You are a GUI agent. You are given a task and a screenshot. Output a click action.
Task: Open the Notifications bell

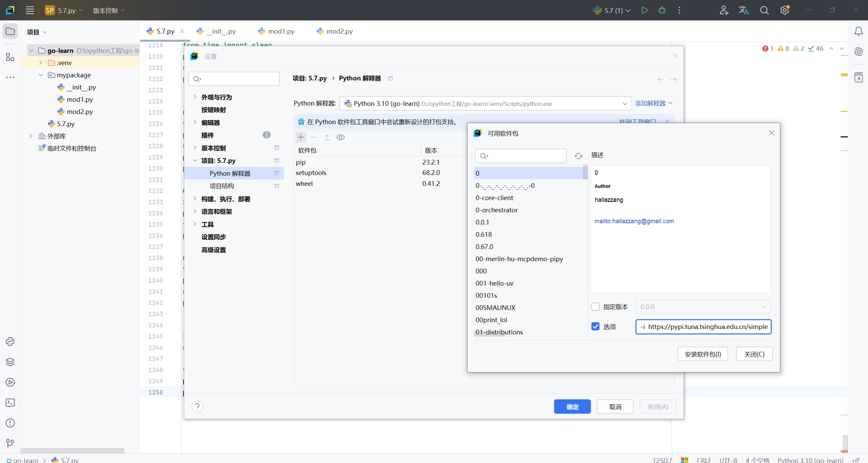point(859,31)
